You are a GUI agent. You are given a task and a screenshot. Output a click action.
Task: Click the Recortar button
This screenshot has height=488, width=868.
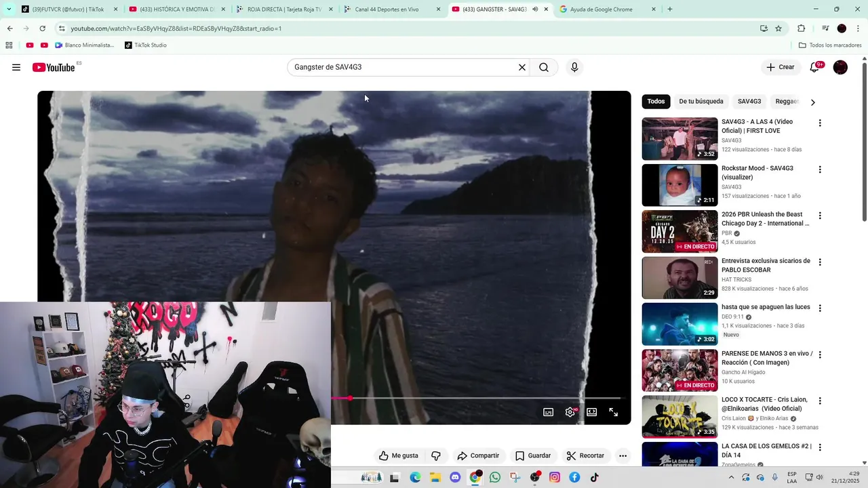tap(585, 455)
